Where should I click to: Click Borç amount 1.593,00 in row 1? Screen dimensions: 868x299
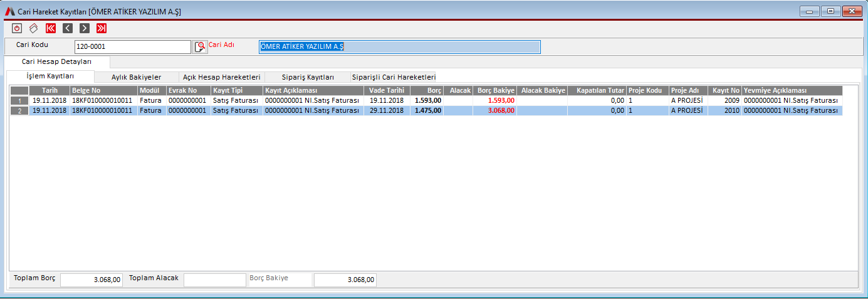click(x=428, y=100)
